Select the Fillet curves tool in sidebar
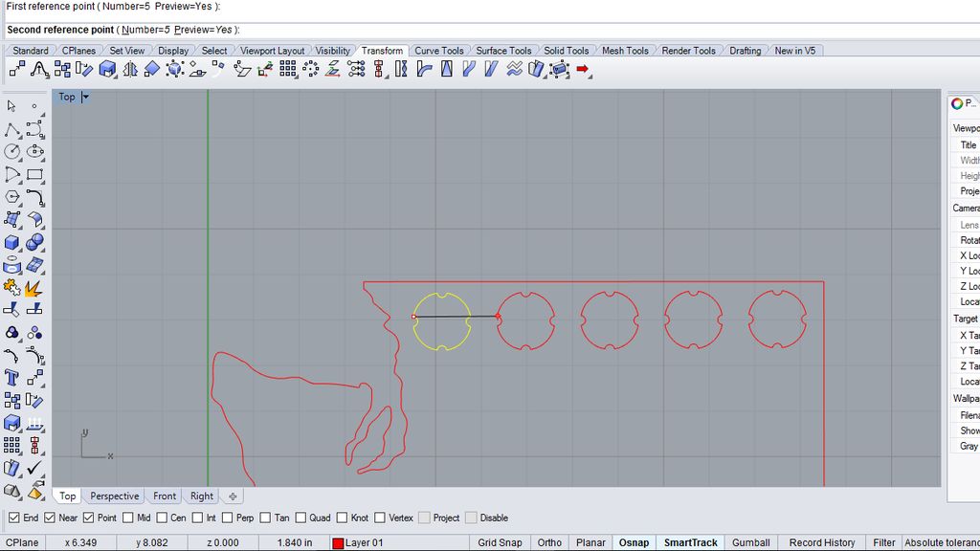The height and width of the screenshot is (551, 980). [x=35, y=197]
